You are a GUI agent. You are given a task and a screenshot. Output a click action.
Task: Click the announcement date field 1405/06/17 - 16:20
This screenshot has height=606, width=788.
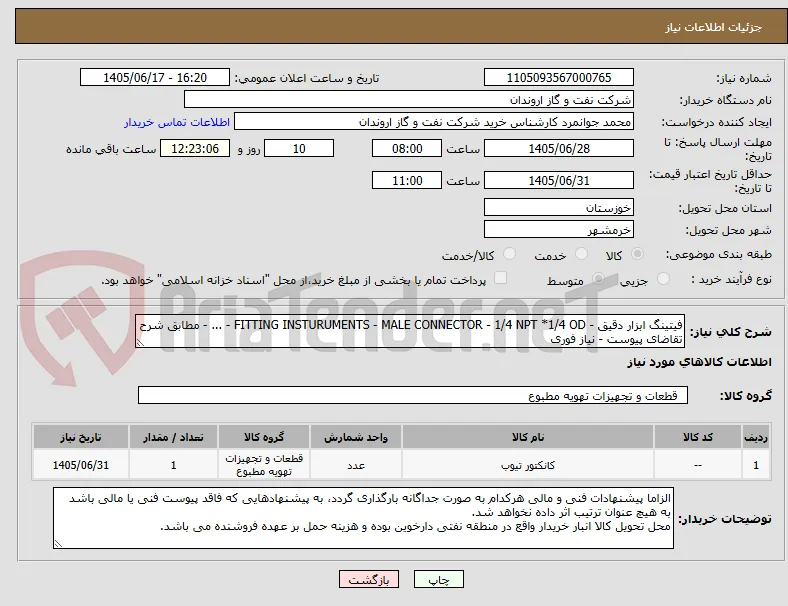(155, 78)
